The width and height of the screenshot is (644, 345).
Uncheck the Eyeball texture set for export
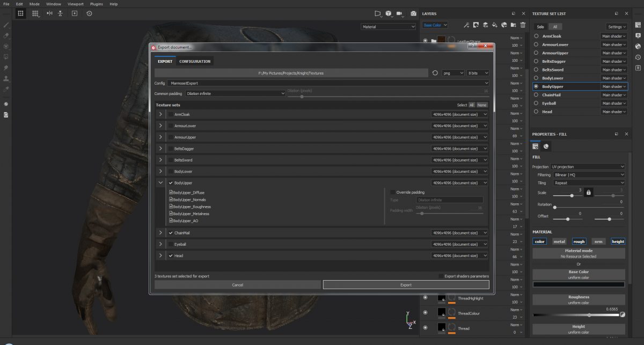pyautogui.click(x=171, y=244)
